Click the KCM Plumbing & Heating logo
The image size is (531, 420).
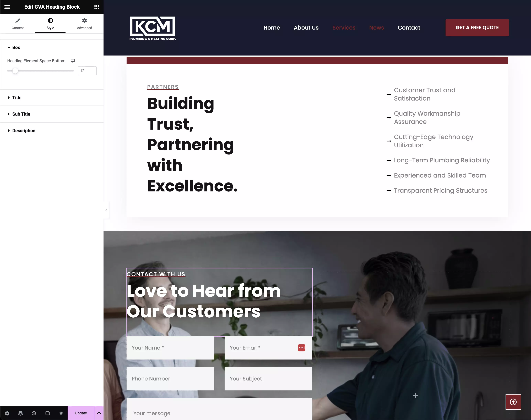click(153, 28)
